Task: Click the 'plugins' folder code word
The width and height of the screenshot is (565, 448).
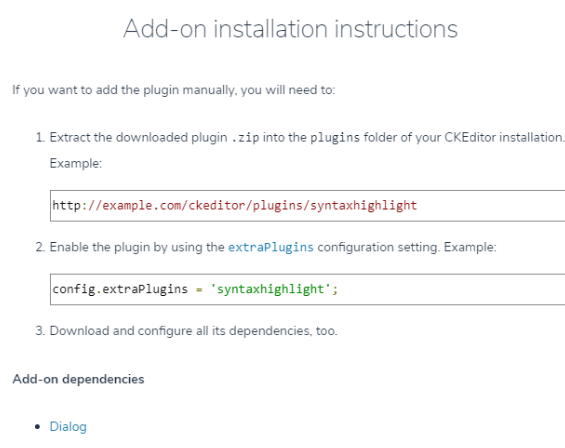Action: (x=335, y=138)
